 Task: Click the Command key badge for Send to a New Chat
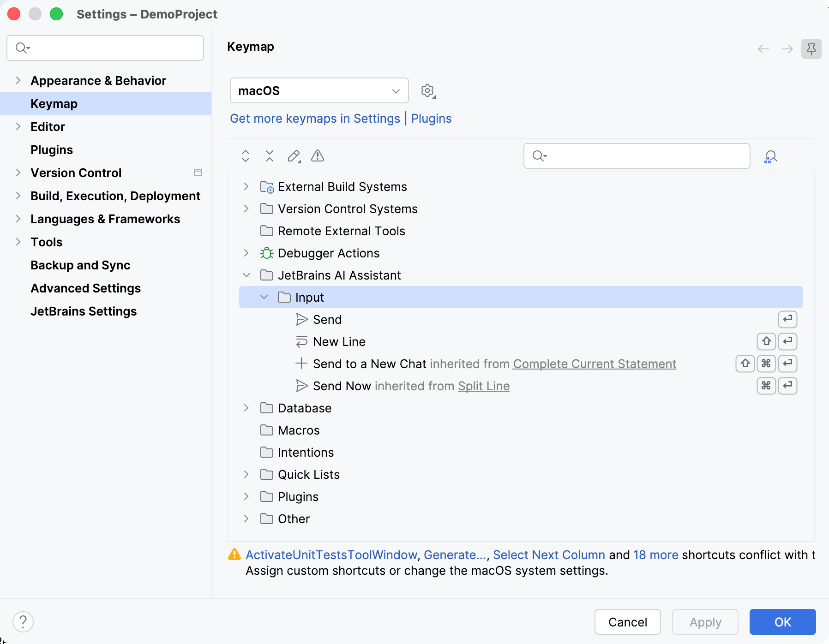pyautogui.click(x=766, y=364)
